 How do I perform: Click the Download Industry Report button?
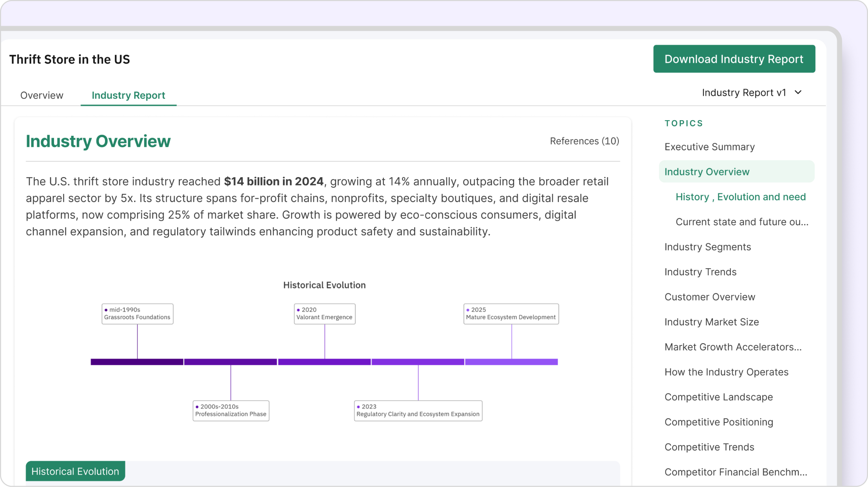[x=734, y=59]
